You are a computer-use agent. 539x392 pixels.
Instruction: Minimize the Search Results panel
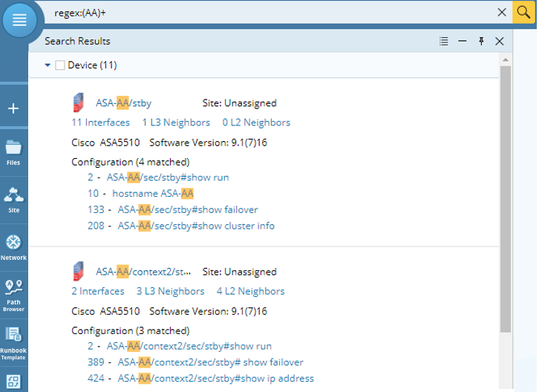pos(463,42)
